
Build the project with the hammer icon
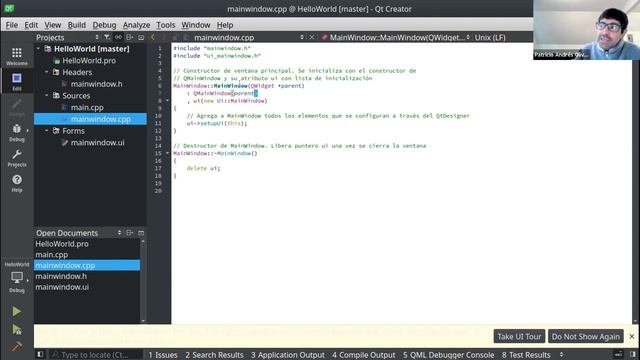click(17, 347)
